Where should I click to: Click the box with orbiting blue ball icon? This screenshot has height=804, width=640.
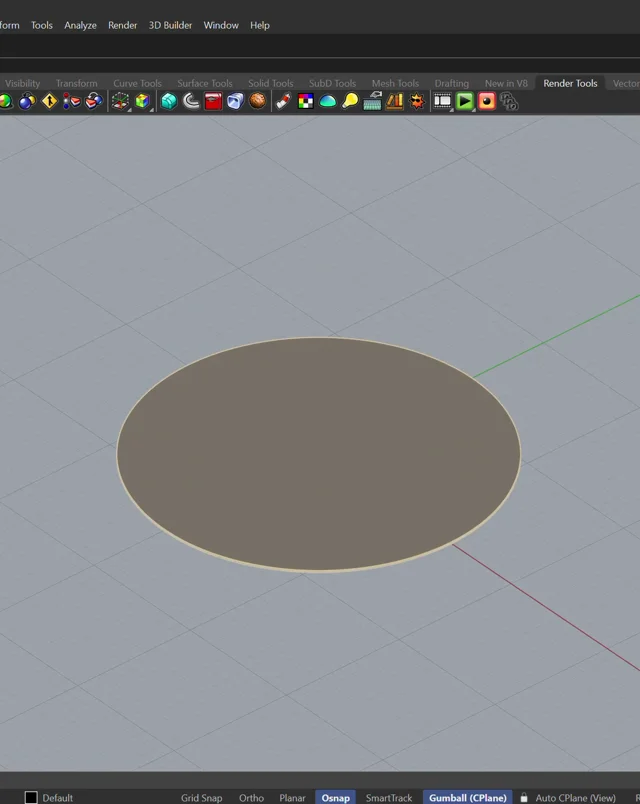pyautogui.click(x=94, y=102)
